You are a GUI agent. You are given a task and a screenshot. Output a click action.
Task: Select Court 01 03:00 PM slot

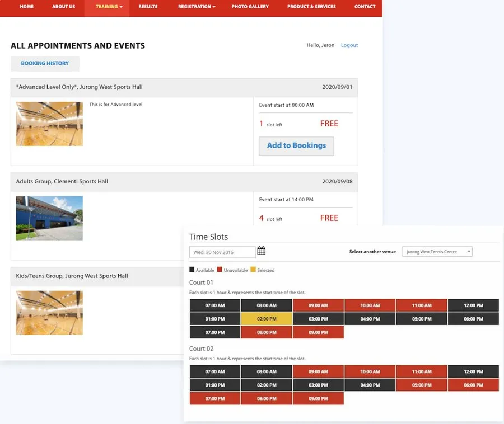[318, 319]
